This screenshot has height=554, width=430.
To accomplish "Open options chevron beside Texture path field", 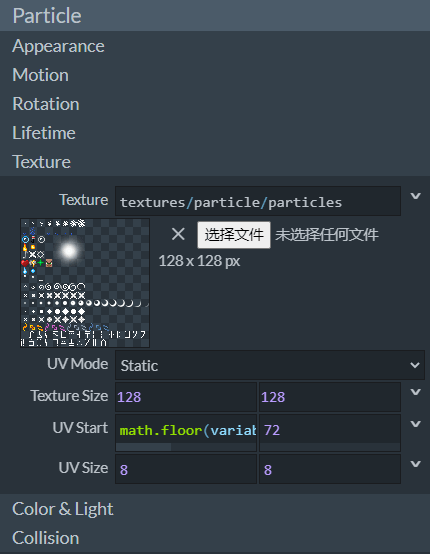I will [x=416, y=196].
